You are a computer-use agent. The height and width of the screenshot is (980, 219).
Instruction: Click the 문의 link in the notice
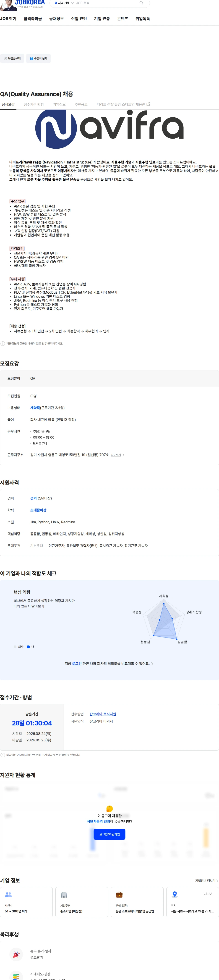pyautogui.click(x=50, y=344)
